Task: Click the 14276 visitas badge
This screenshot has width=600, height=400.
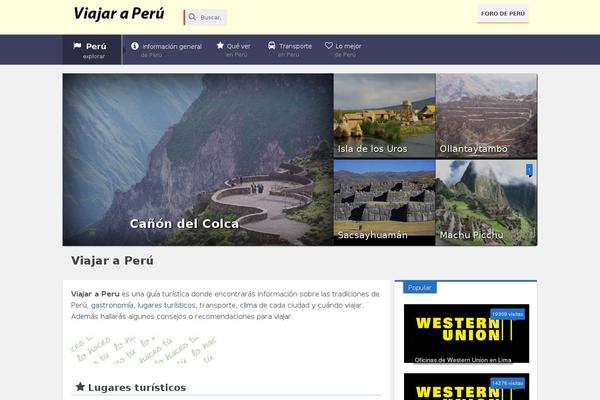Action: (507, 383)
